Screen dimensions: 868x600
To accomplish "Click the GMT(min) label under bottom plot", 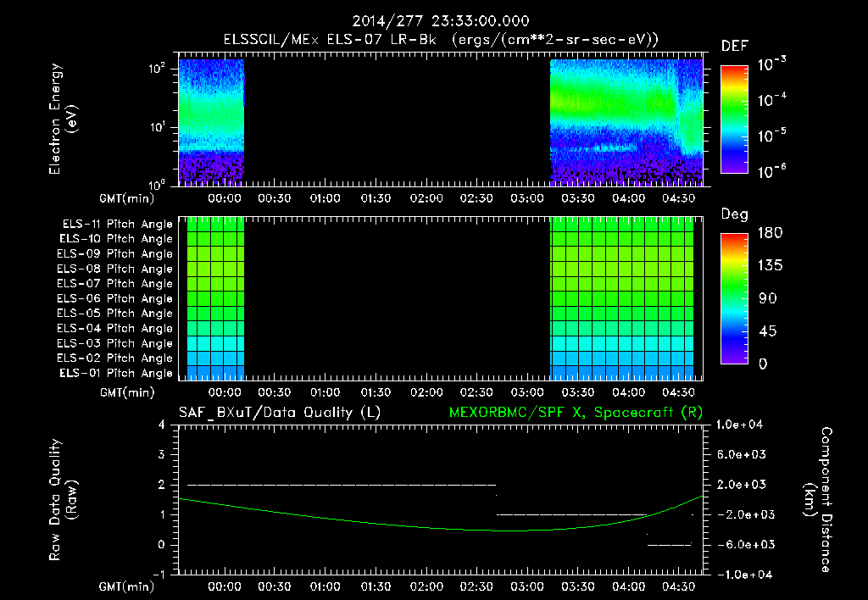I will click(127, 586).
